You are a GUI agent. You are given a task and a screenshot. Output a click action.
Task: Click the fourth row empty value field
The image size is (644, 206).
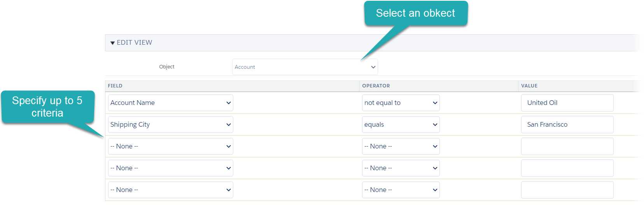pos(567,168)
